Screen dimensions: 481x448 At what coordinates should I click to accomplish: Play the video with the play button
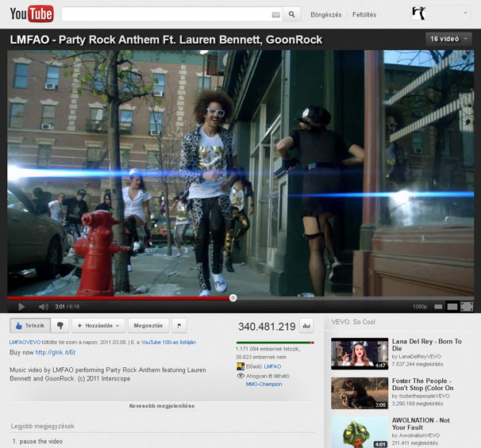click(x=21, y=306)
